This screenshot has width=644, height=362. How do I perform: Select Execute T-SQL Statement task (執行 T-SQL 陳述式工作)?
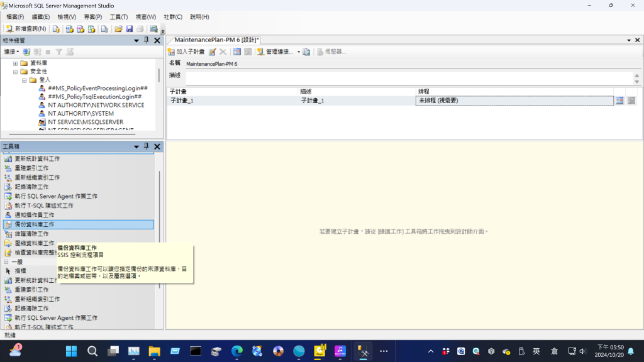43,206
